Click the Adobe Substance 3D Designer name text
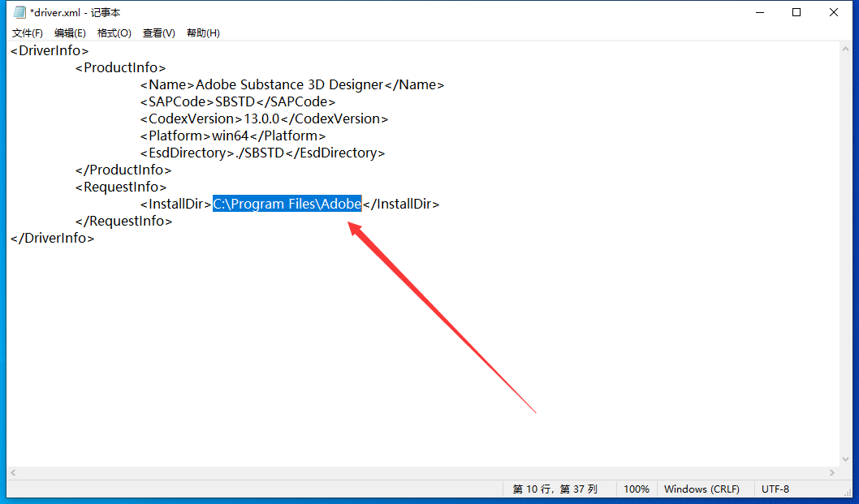This screenshot has width=859, height=504. [x=289, y=84]
